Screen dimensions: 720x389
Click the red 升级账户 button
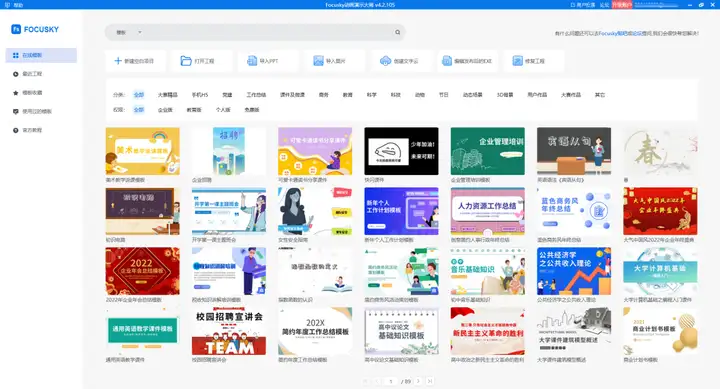coord(622,5)
